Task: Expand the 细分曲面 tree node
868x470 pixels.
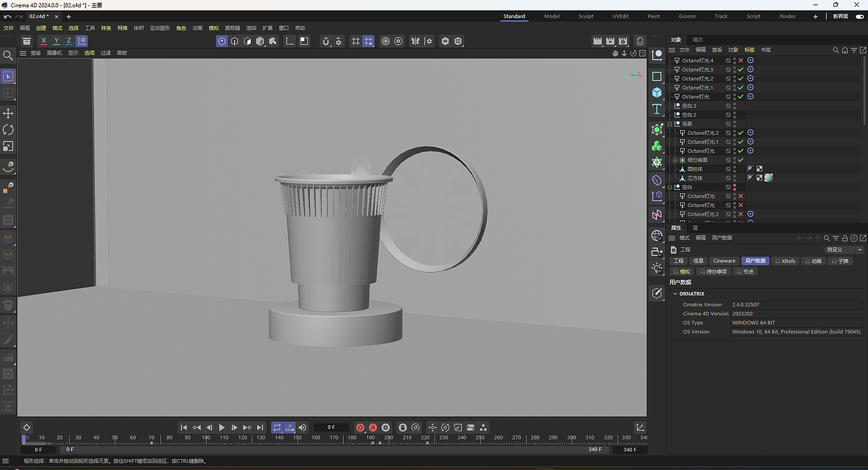Action: pyautogui.click(x=675, y=160)
